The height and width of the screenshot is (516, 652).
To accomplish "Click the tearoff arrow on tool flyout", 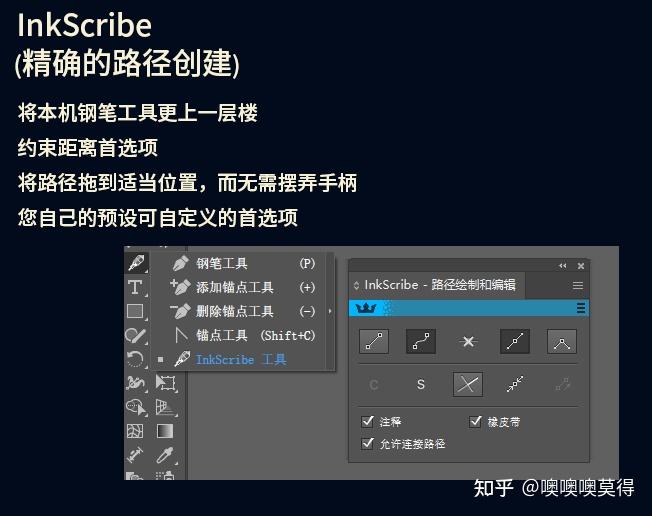I will point(330,311).
